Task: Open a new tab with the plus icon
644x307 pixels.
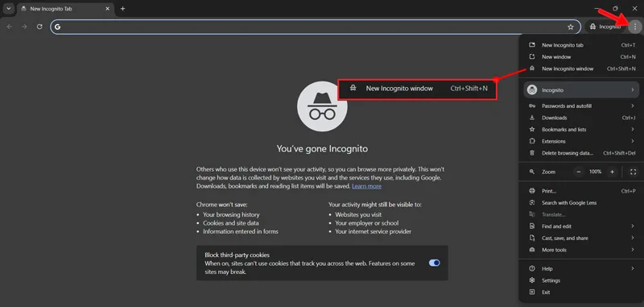Action: point(122,9)
